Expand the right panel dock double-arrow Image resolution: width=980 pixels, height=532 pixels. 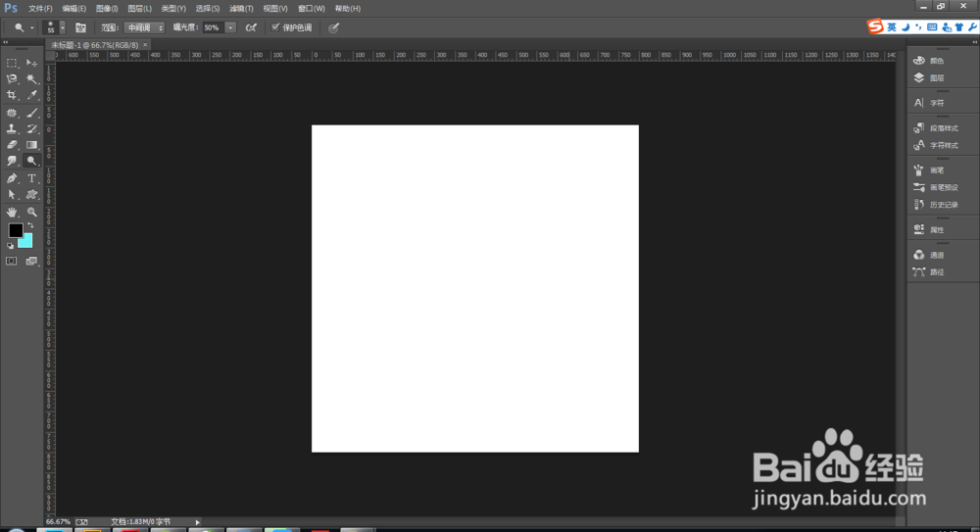click(975, 42)
